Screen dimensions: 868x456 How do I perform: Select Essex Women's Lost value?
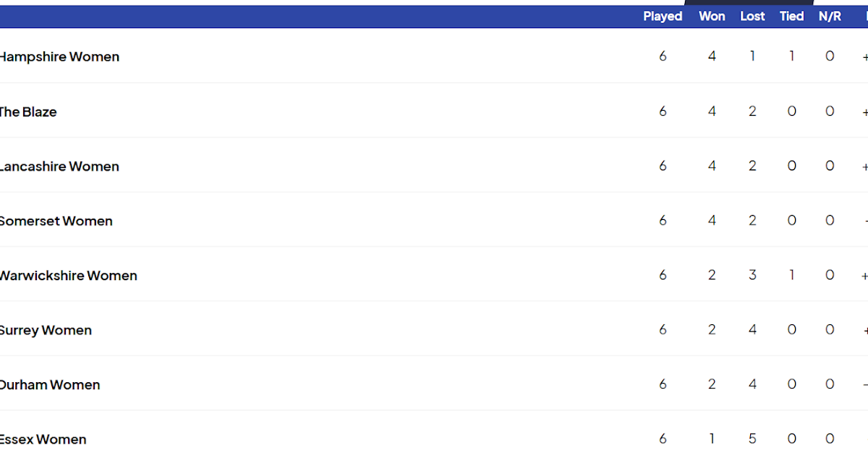(x=752, y=439)
